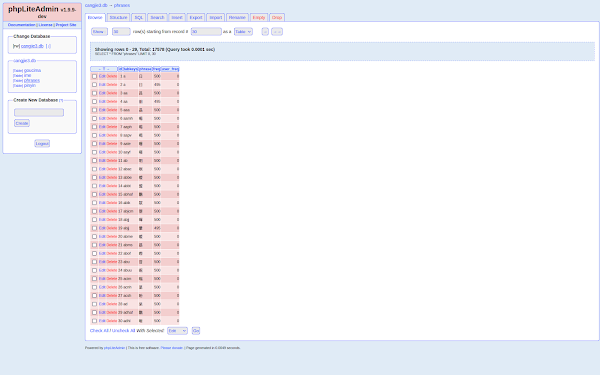Tick the checkbox for row id 3

[x=95, y=93]
